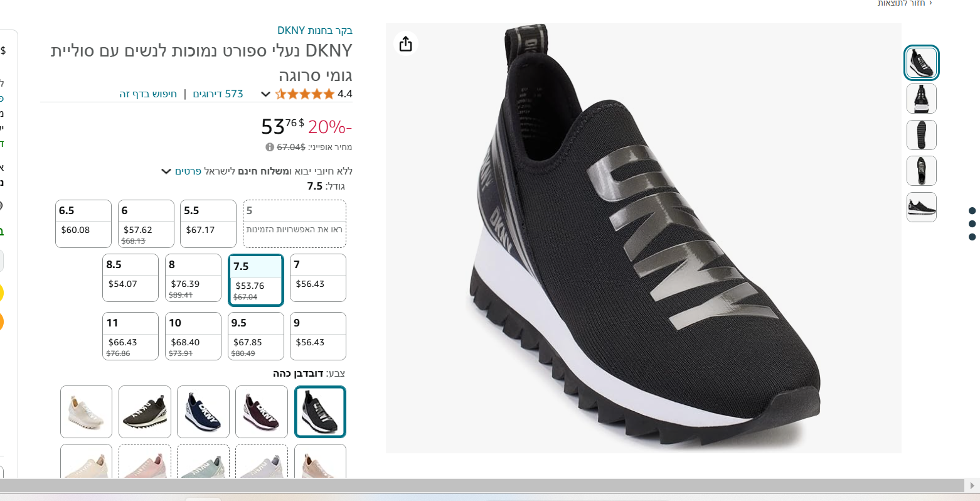Expand the rating breakdown chevron

[265, 94]
